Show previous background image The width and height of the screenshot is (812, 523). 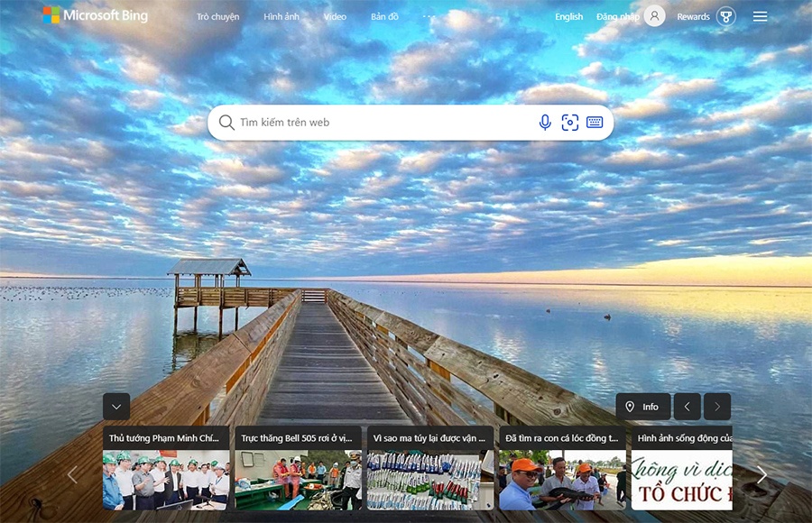[x=687, y=407]
